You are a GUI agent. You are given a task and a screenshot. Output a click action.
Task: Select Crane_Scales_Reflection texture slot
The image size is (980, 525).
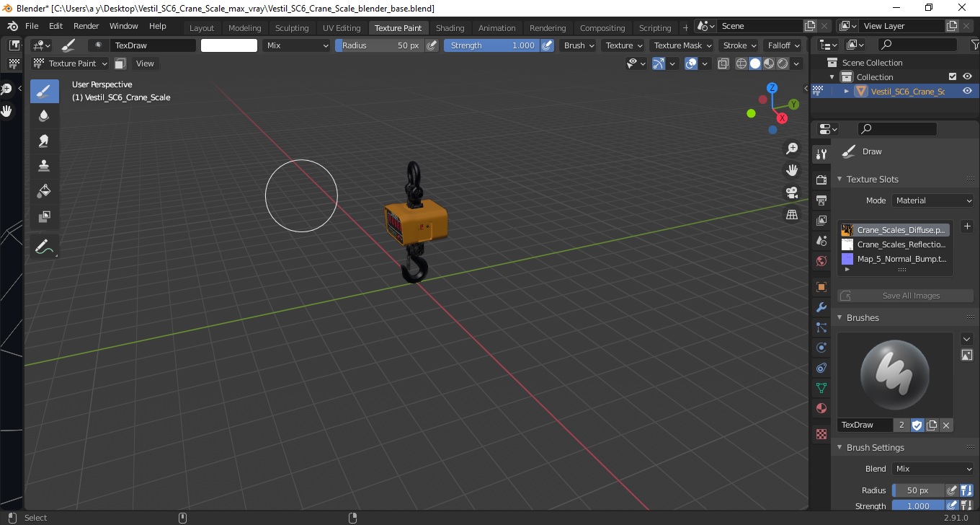pyautogui.click(x=894, y=244)
